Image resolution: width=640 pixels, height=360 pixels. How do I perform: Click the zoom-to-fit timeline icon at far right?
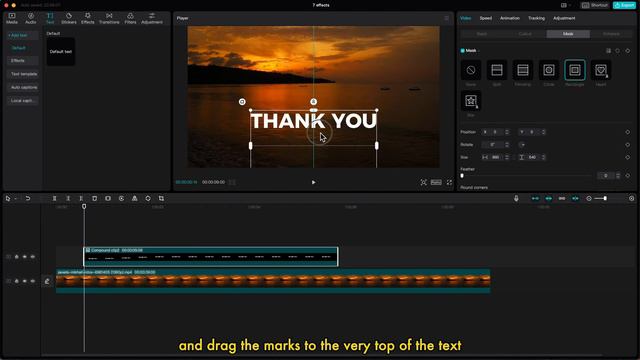pyautogui.click(x=631, y=198)
